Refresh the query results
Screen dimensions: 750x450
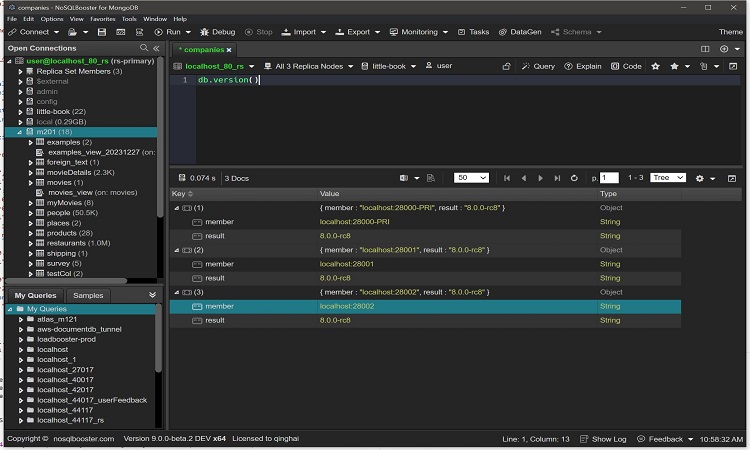574,178
